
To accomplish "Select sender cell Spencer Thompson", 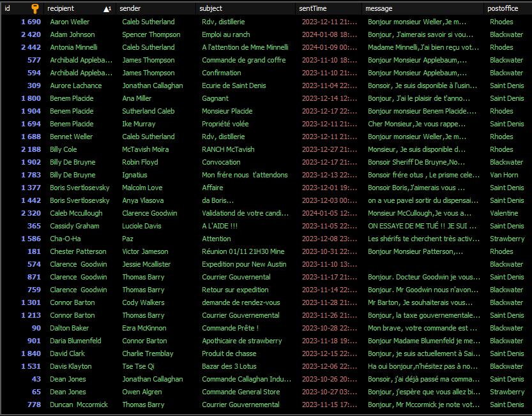I will pos(151,34).
